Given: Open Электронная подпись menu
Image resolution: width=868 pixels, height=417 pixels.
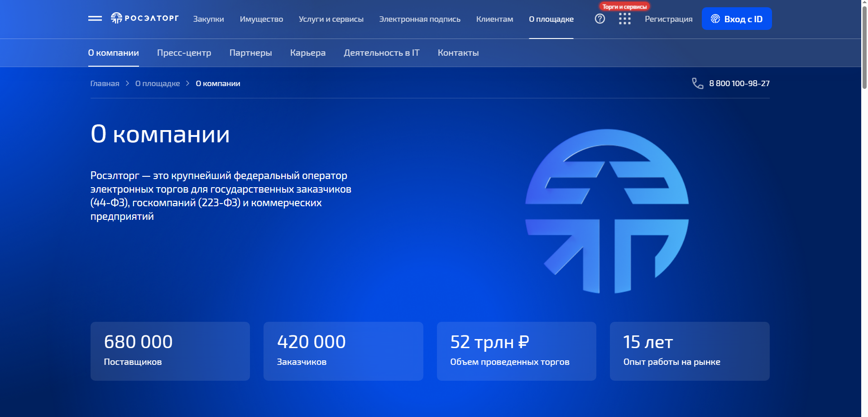Looking at the screenshot, I should tap(420, 19).
